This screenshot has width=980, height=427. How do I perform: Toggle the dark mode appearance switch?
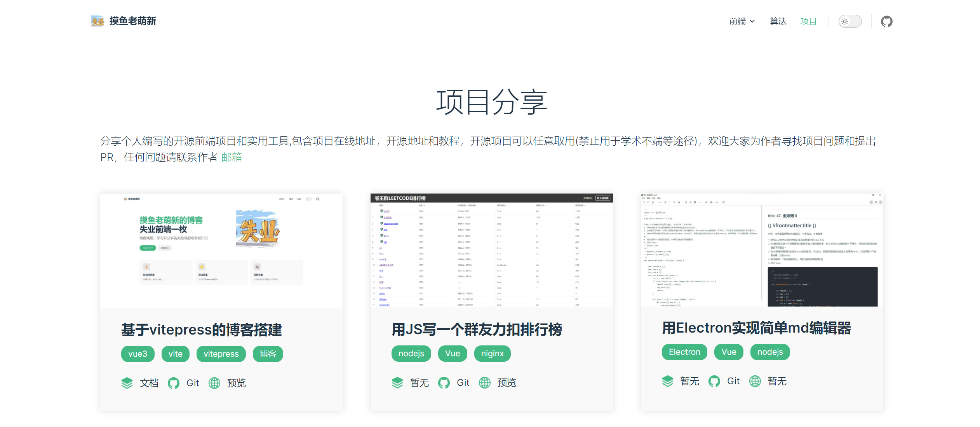tap(849, 21)
